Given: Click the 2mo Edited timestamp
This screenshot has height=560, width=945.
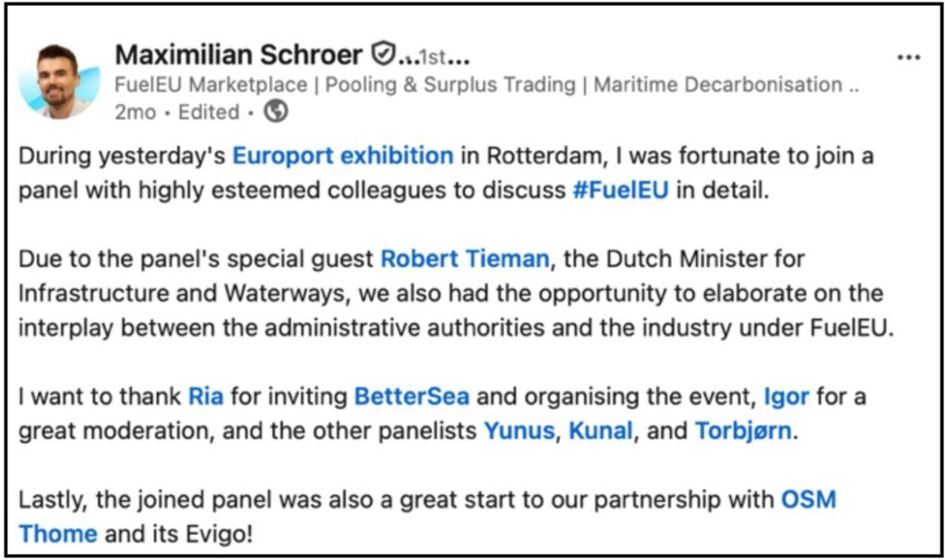Looking at the screenshot, I should click(x=176, y=113).
